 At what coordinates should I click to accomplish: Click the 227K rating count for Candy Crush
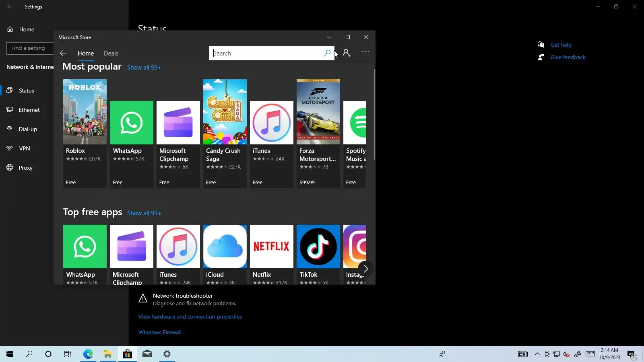[x=235, y=167]
